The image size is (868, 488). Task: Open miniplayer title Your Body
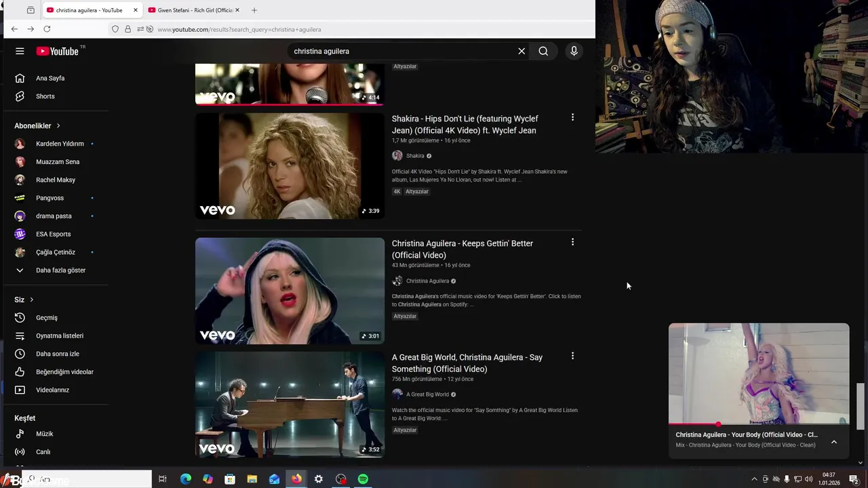(x=747, y=435)
